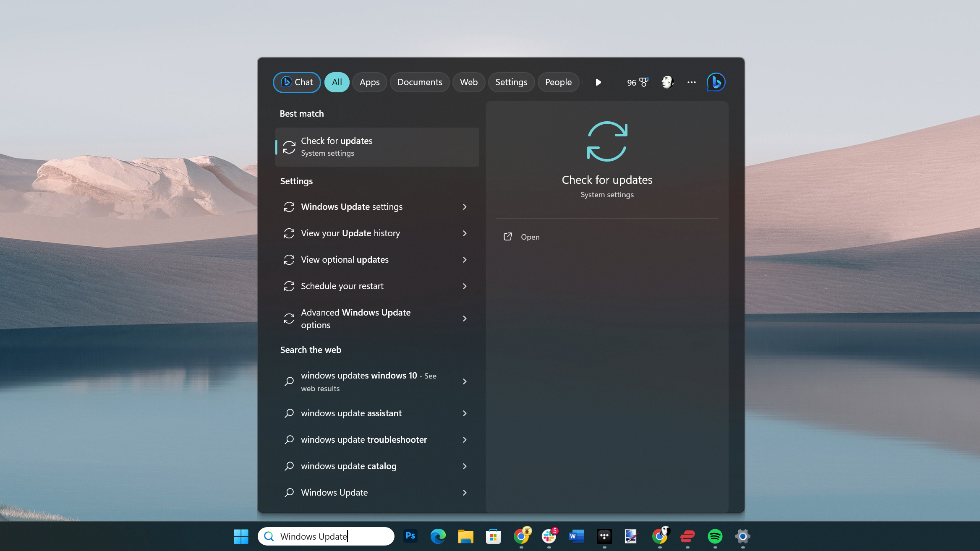
Task: Open the Chrome icon beside ExpressVPN
Action: coord(660,536)
